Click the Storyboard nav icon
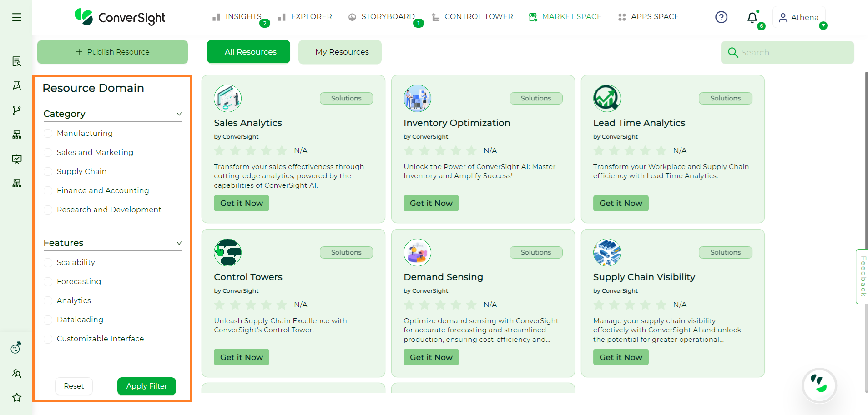The width and height of the screenshot is (868, 415). click(352, 17)
